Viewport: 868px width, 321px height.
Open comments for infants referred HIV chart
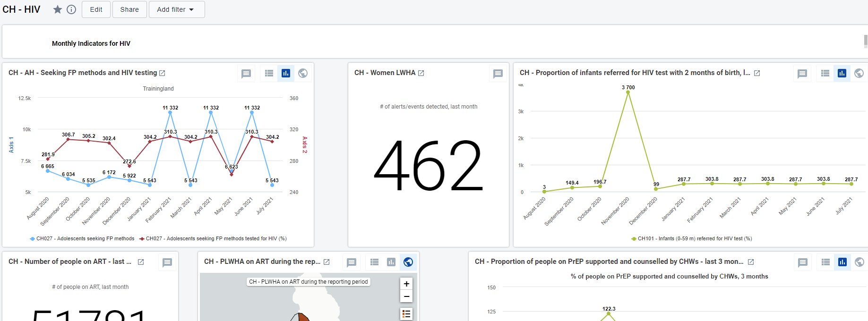[x=802, y=73]
